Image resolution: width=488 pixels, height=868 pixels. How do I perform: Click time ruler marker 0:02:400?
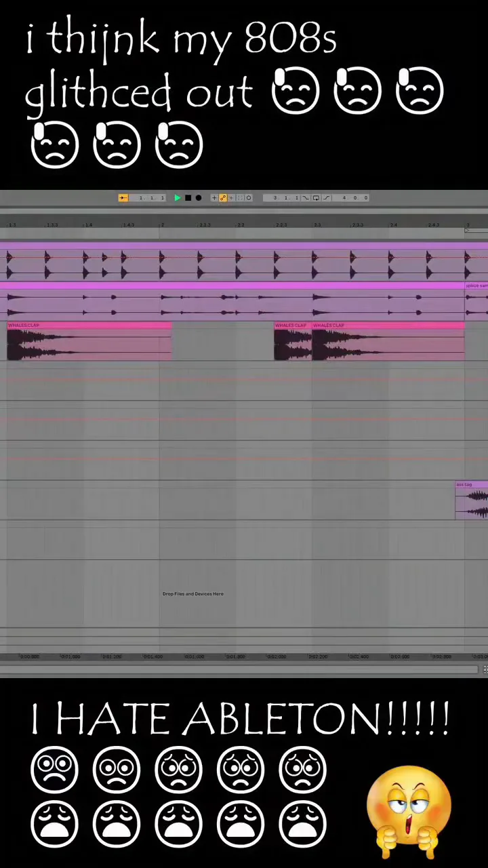pyautogui.click(x=359, y=656)
